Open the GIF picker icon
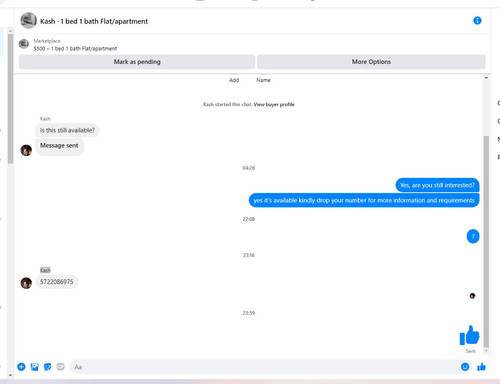The width and height of the screenshot is (500, 384). tap(60, 367)
